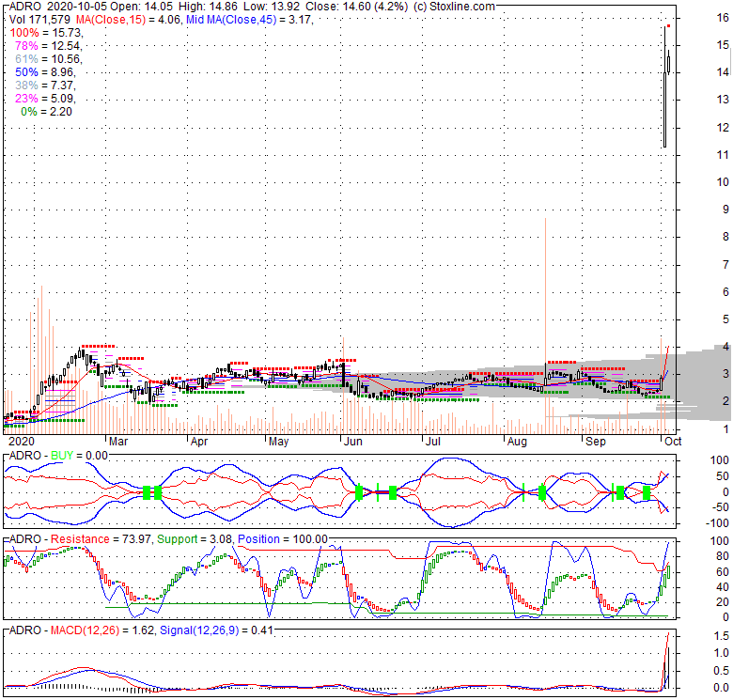Click the ADRO ticker symbol in header
733x700 pixels.
pos(25,7)
